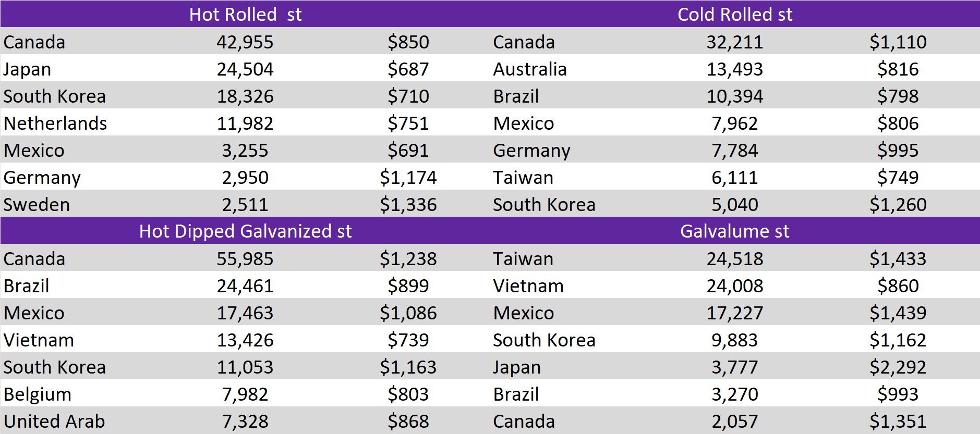Screen dimensions: 980x434
Task: Click the $1,174 Germany price cell
Action: coord(408,178)
